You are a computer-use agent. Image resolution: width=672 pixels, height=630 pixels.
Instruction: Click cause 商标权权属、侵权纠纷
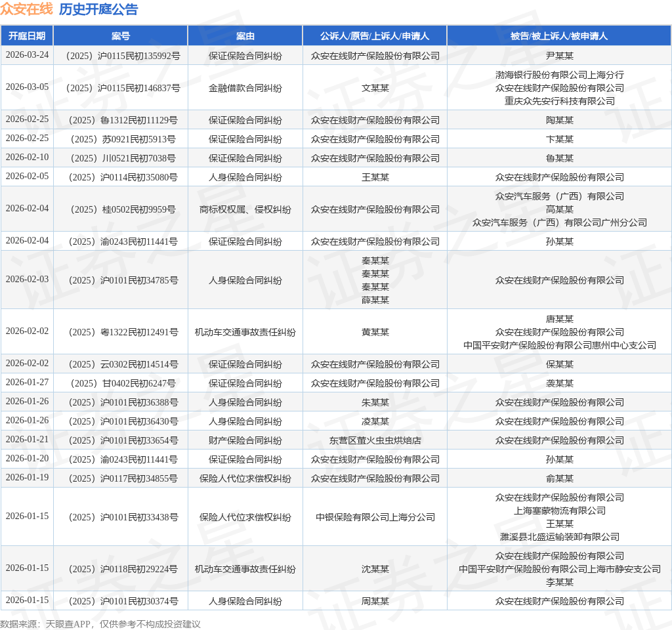pos(245,209)
